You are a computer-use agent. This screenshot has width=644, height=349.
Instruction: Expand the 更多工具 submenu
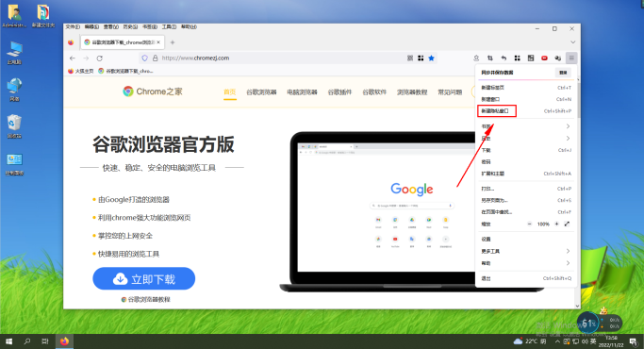(526, 251)
